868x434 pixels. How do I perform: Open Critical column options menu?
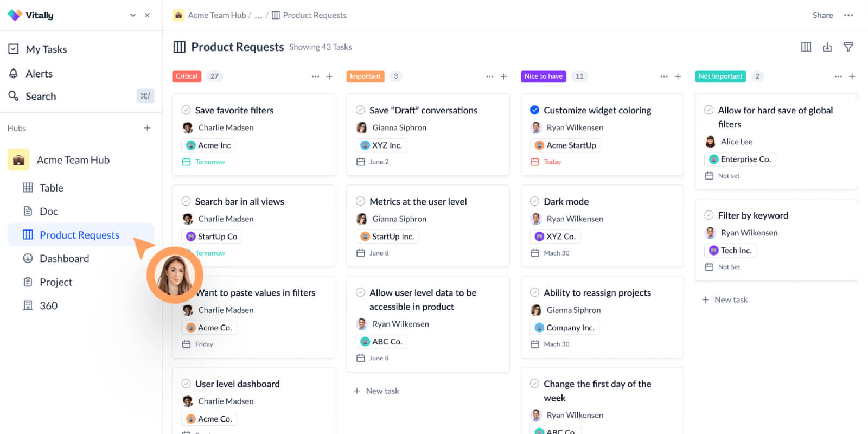[315, 76]
